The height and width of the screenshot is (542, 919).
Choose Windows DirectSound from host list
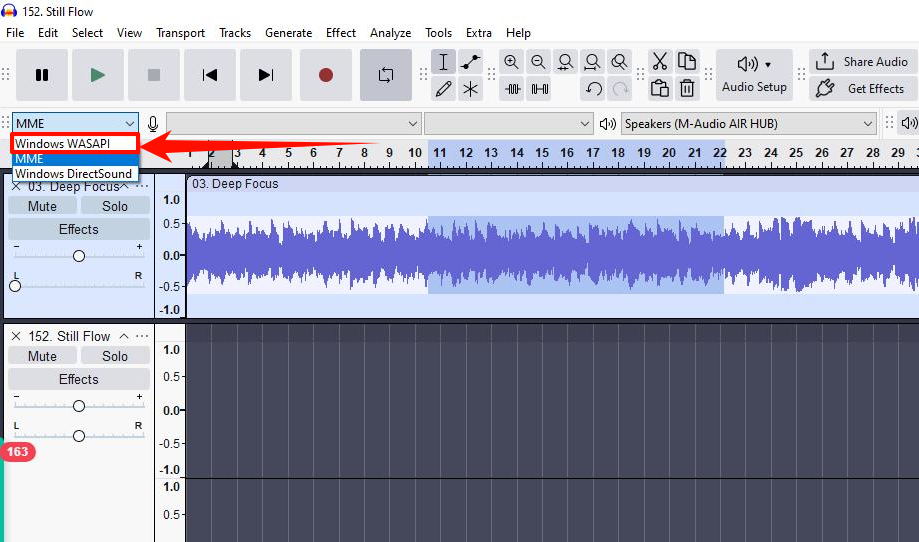pyautogui.click(x=75, y=174)
